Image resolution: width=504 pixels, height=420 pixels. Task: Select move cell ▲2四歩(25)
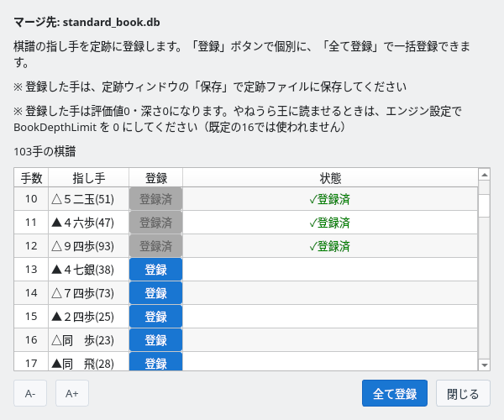[89, 316]
